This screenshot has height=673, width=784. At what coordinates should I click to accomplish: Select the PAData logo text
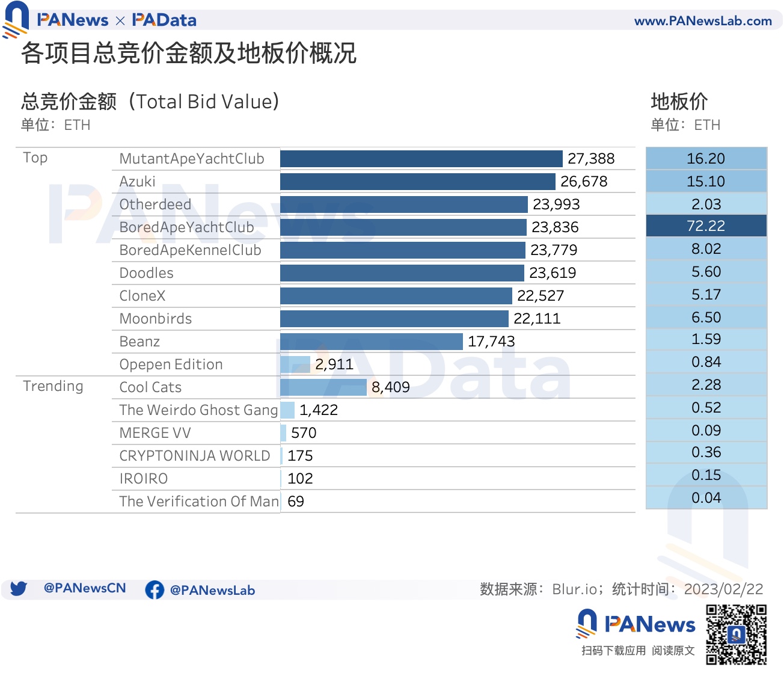pyautogui.click(x=164, y=19)
